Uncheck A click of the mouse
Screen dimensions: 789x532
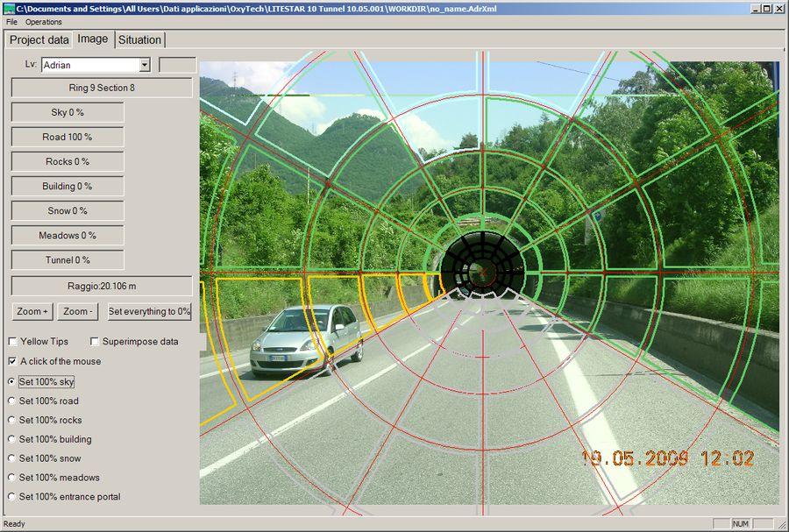12,361
